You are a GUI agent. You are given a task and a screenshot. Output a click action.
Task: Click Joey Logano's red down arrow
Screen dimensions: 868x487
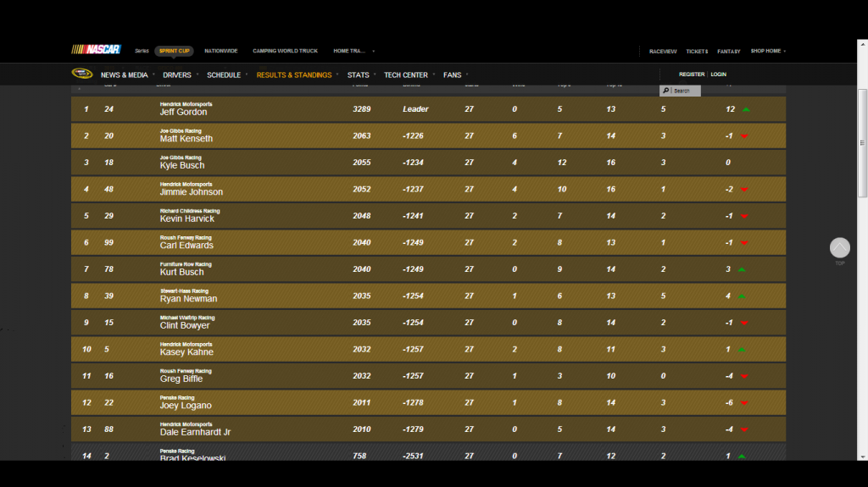point(744,403)
